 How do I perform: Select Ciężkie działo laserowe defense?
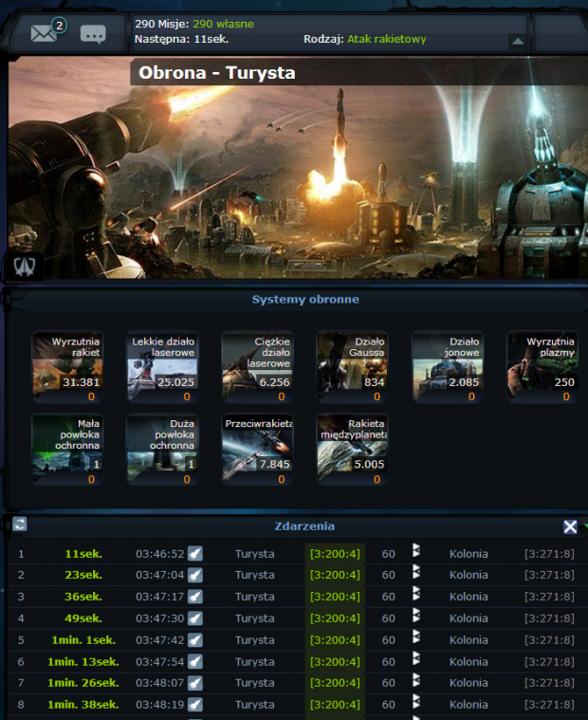[258, 366]
